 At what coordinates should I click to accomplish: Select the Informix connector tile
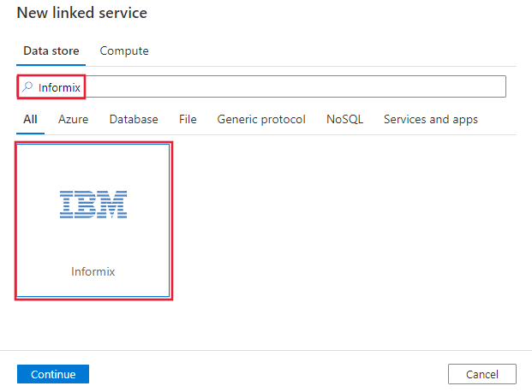pos(93,221)
